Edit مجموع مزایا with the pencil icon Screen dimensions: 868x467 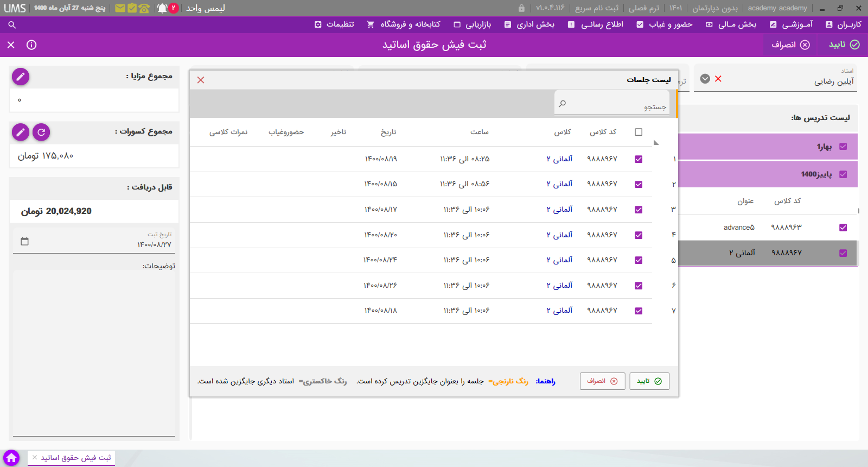tap(21, 77)
